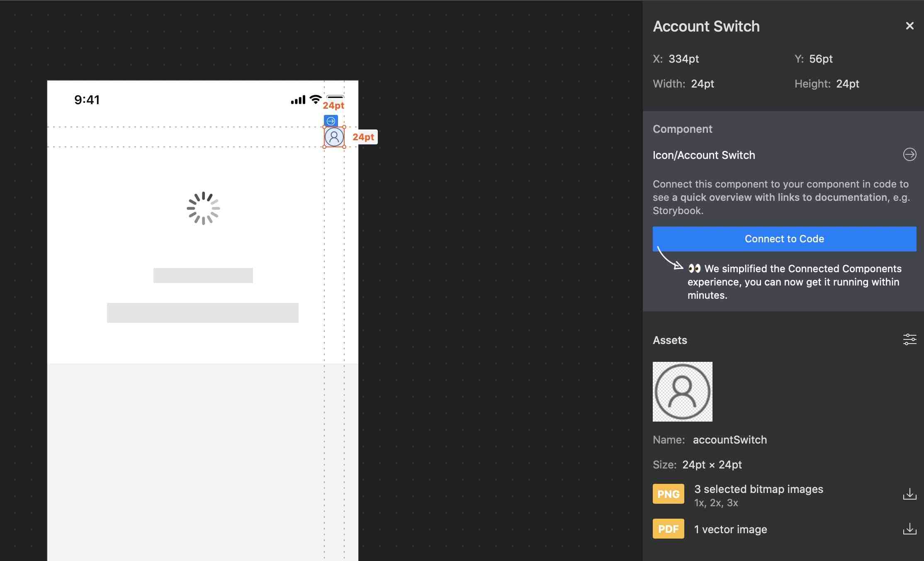Select the 3 selected bitmap images label
924x561 pixels.
(x=759, y=489)
